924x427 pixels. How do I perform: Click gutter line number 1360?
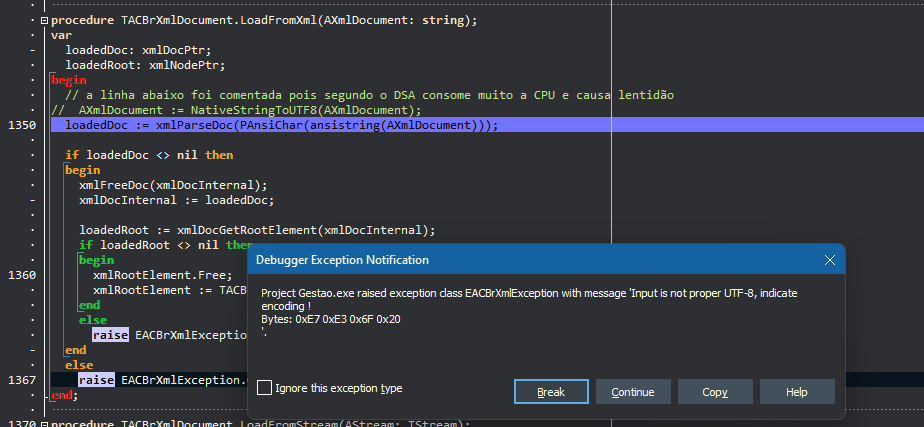(22, 275)
